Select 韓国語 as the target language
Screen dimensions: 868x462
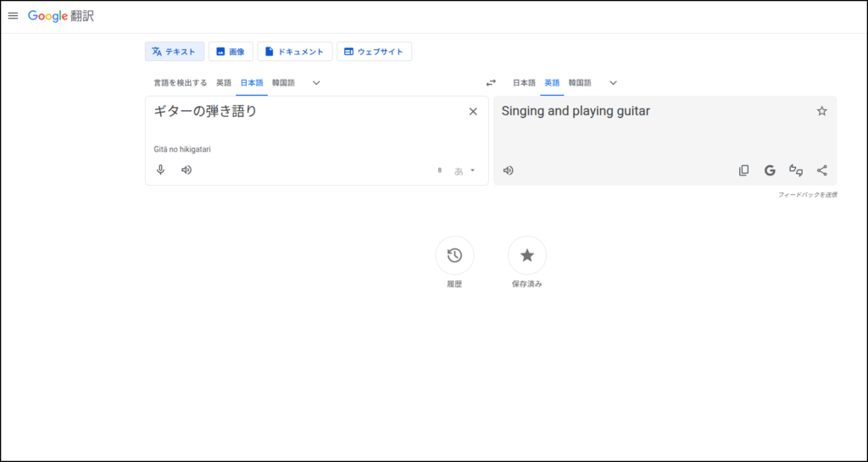tap(580, 83)
